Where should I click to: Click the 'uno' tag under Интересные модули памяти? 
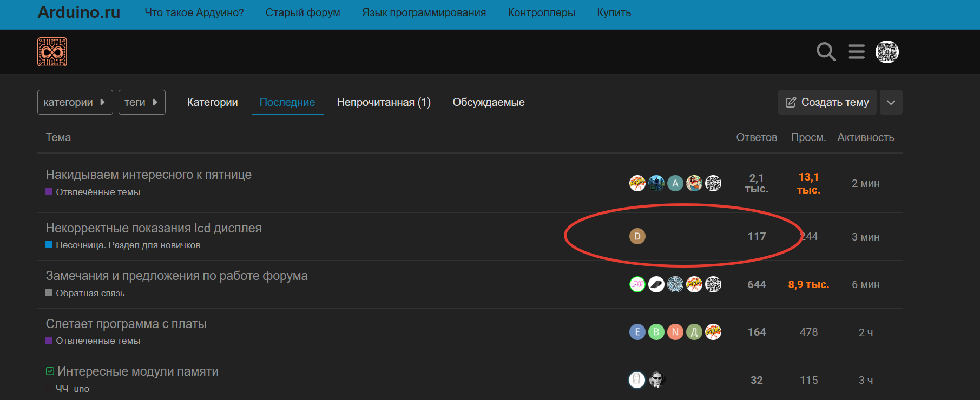tap(81, 389)
